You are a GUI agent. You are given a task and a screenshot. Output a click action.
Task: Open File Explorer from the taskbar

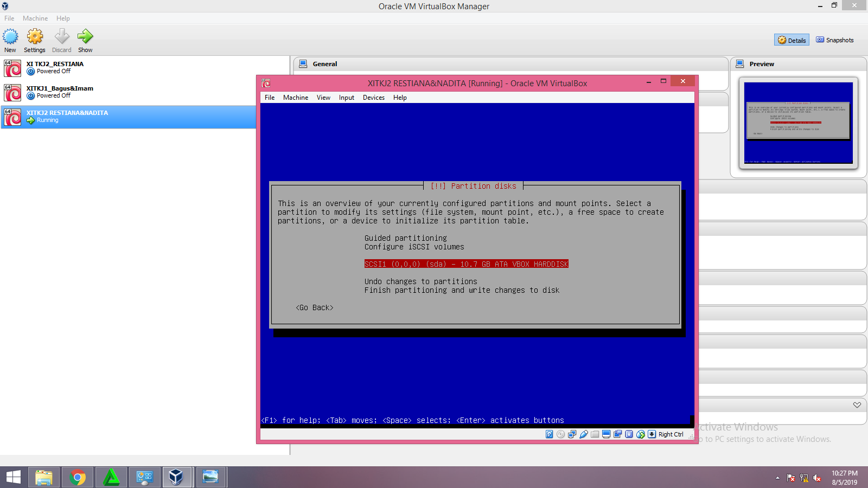coord(44,477)
